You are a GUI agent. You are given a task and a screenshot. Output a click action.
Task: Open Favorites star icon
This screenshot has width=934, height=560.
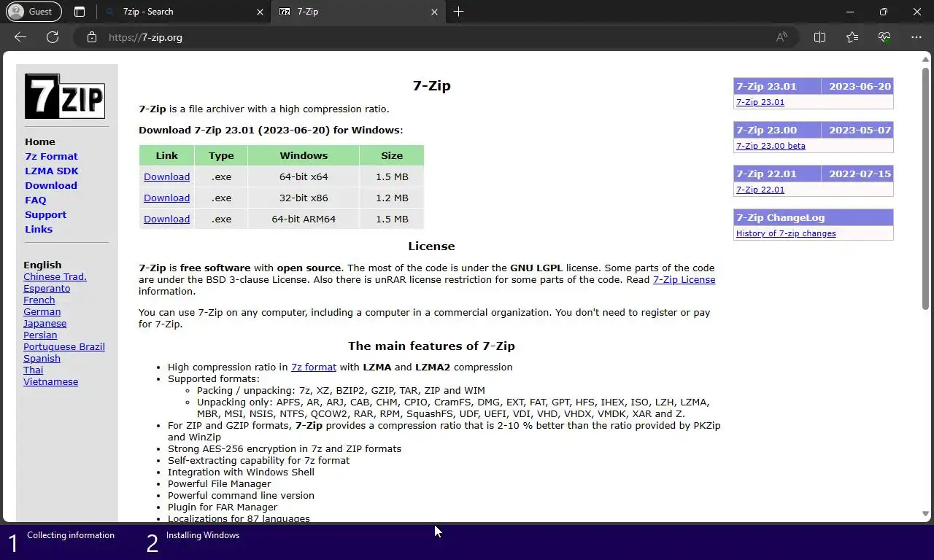pos(852,37)
